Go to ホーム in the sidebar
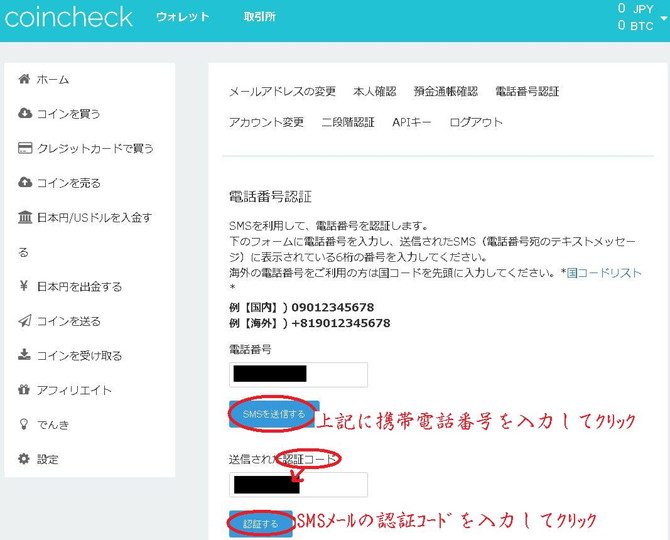The image size is (670, 540). pyautogui.click(x=53, y=79)
